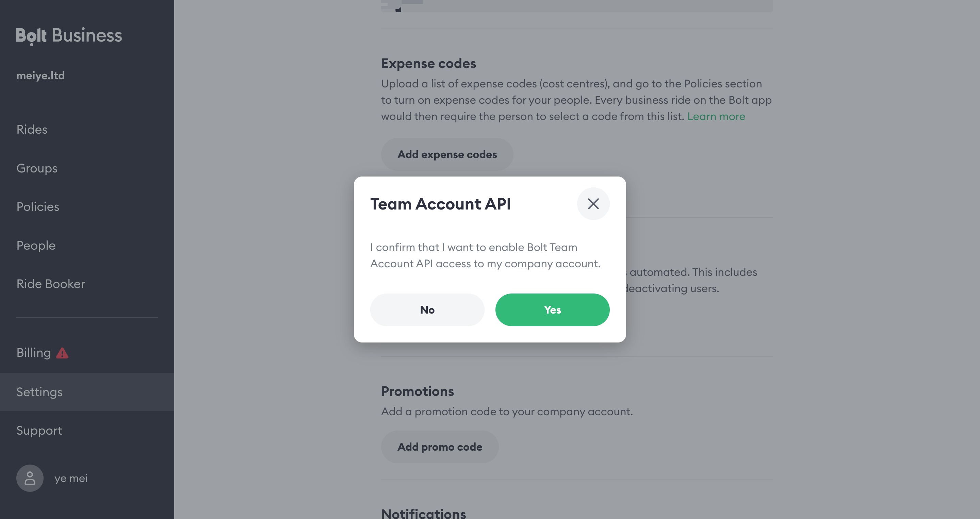Open Policies in the sidebar
980x519 pixels.
(38, 206)
